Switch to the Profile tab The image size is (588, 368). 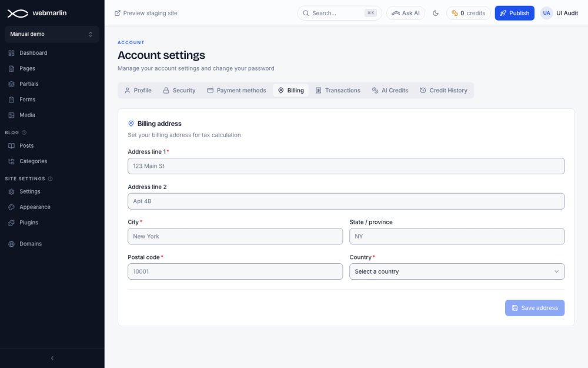click(138, 91)
